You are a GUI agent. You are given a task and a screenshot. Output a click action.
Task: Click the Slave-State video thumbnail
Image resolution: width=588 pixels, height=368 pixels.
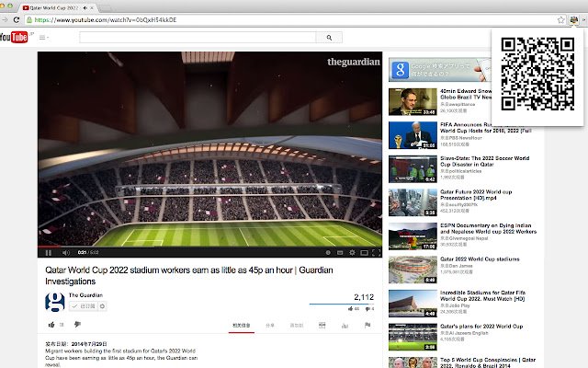coord(413,169)
